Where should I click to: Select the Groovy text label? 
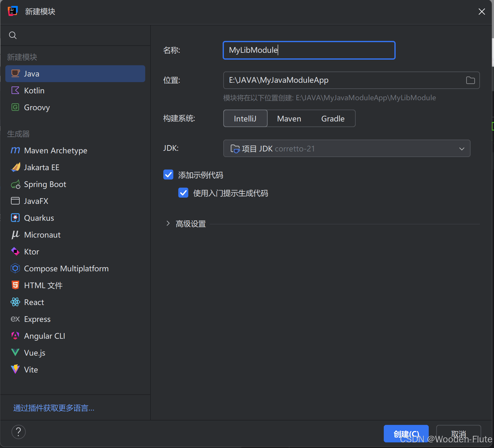(x=37, y=108)
